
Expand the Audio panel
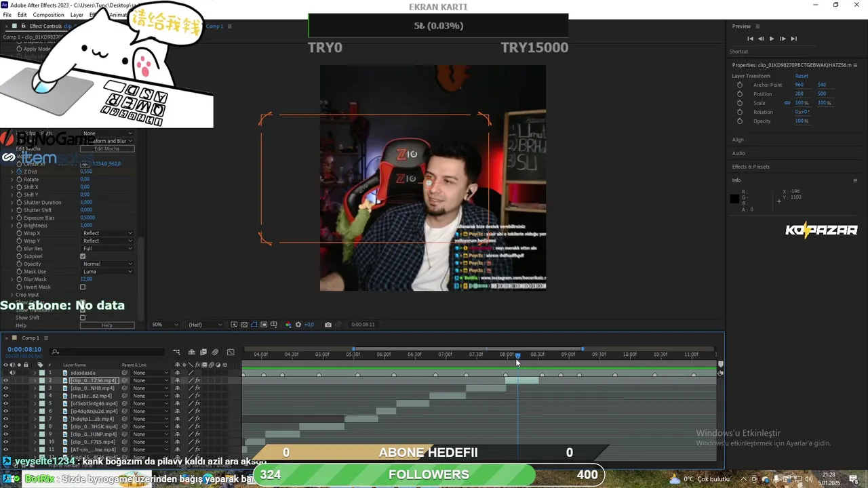738,153
